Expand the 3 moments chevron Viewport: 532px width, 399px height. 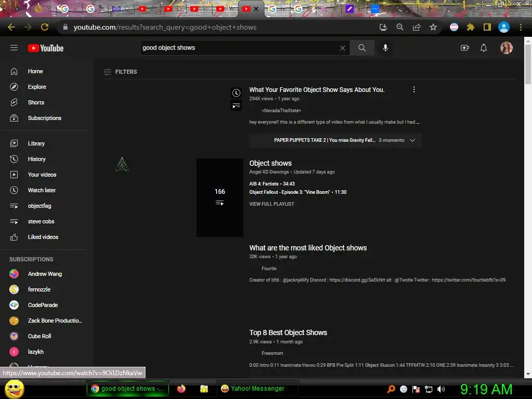[x=413, y=140]
